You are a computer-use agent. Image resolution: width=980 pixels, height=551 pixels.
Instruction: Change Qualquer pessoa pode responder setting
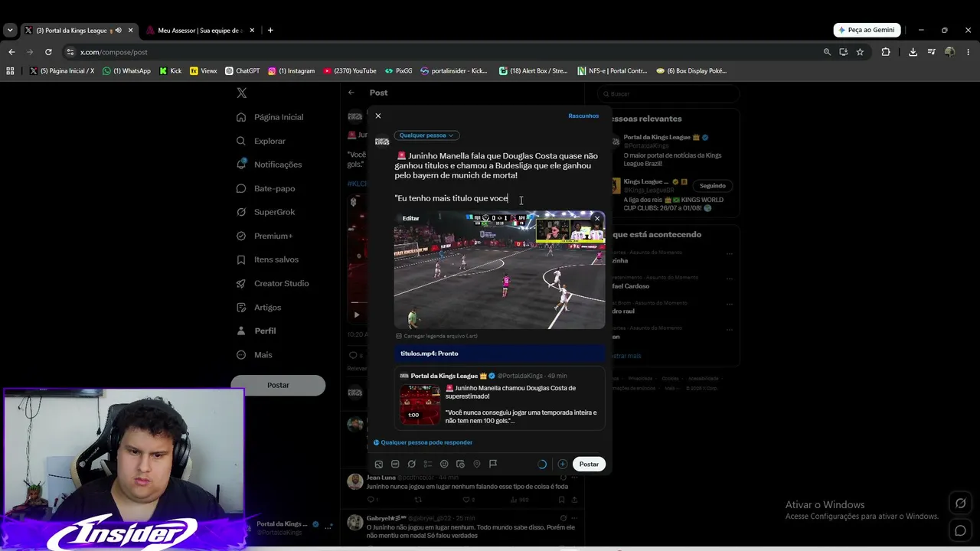coord(423,442)
